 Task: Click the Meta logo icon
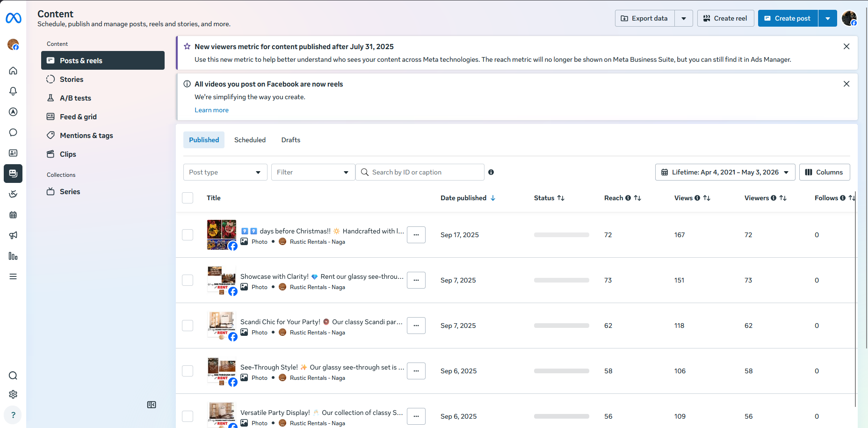(x=13, y=18)
